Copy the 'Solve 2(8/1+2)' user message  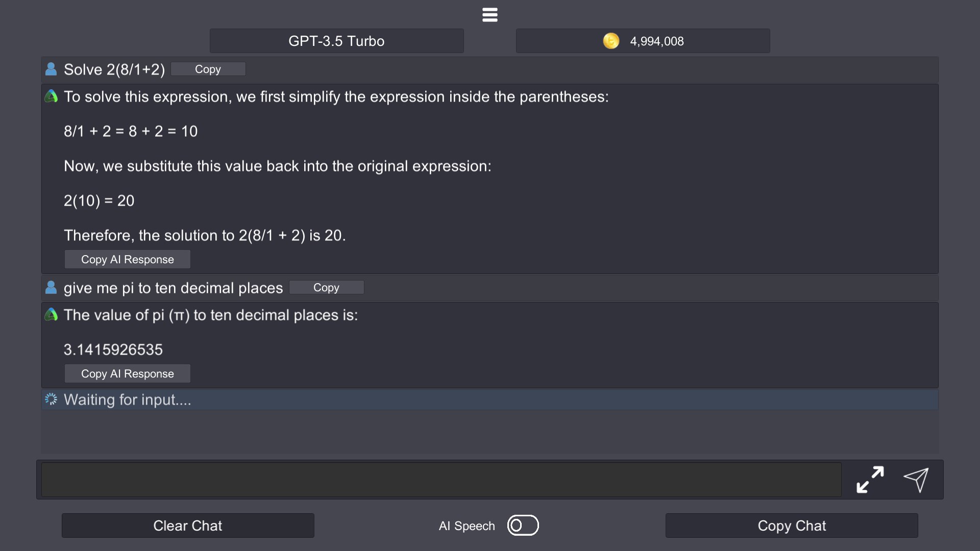(208, 69)
